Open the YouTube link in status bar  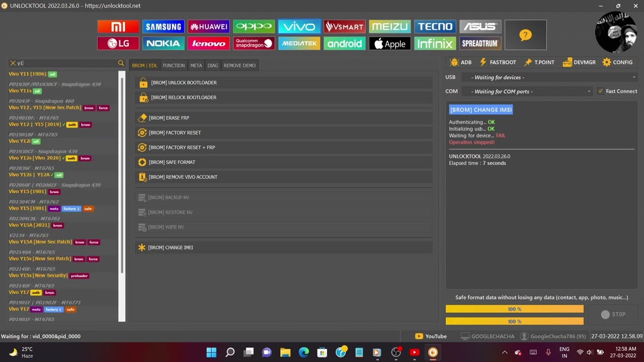(x=431, y=336)
